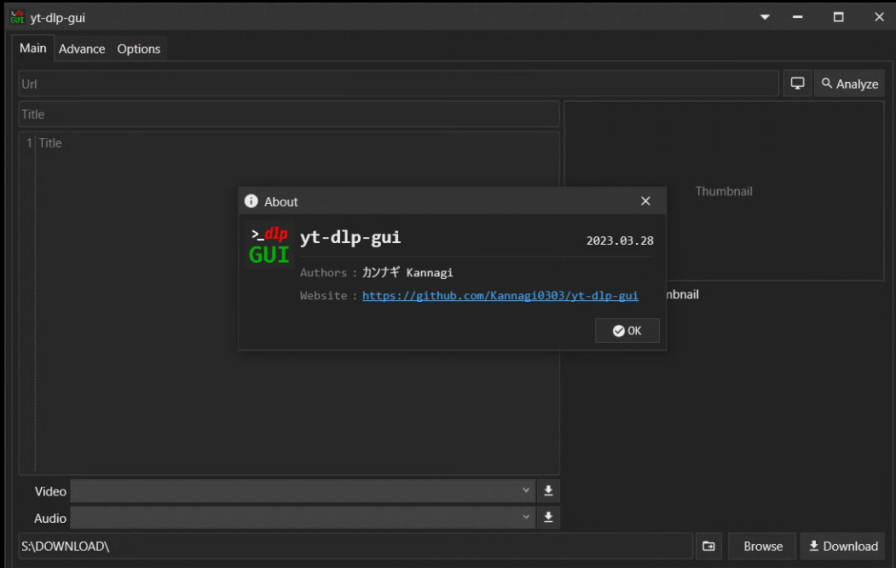Click the S:\DOWNLOAD\ path field

coord(355,546)
